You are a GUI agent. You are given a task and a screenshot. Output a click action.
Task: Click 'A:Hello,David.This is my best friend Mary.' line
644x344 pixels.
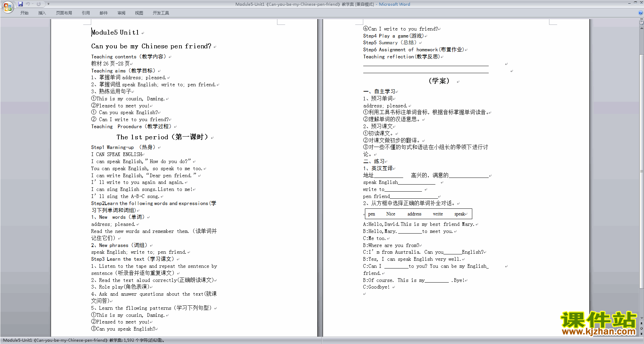419,224
